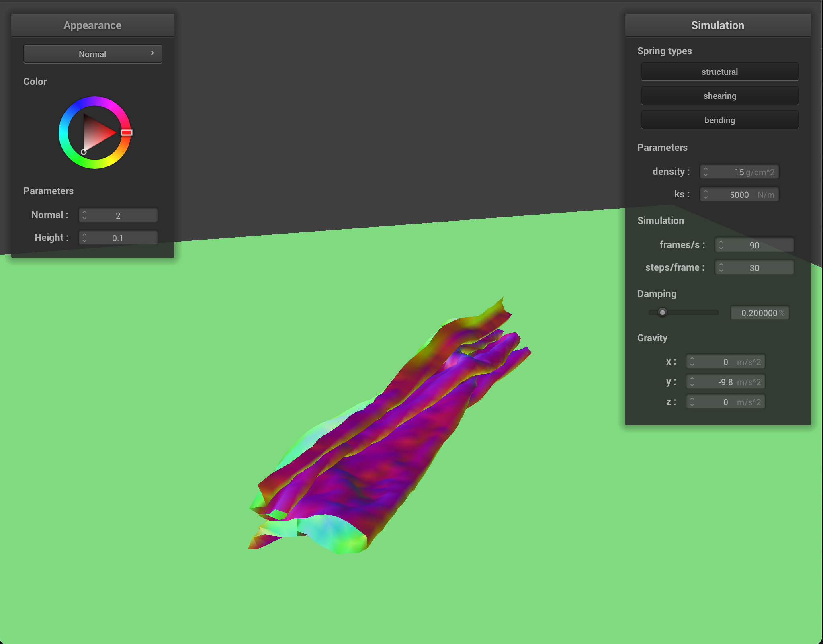Click the Simulation panel title bar

click(x=717, y=25)
